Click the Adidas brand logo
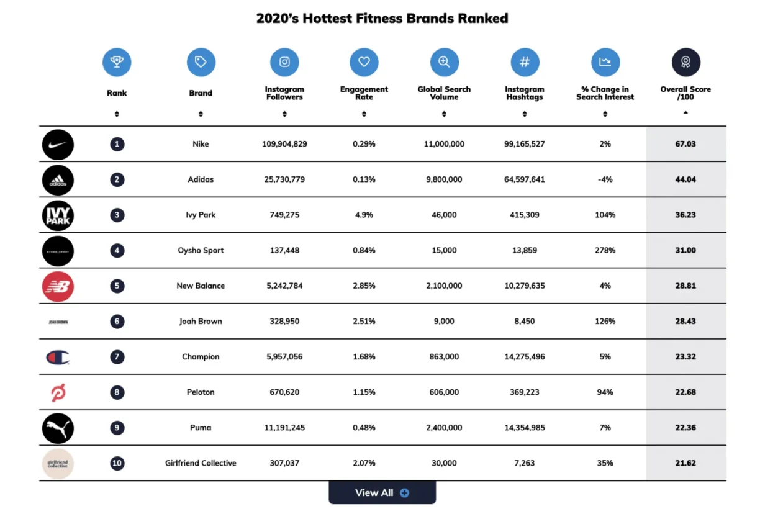Screen dimensions: 760x532 58,180
